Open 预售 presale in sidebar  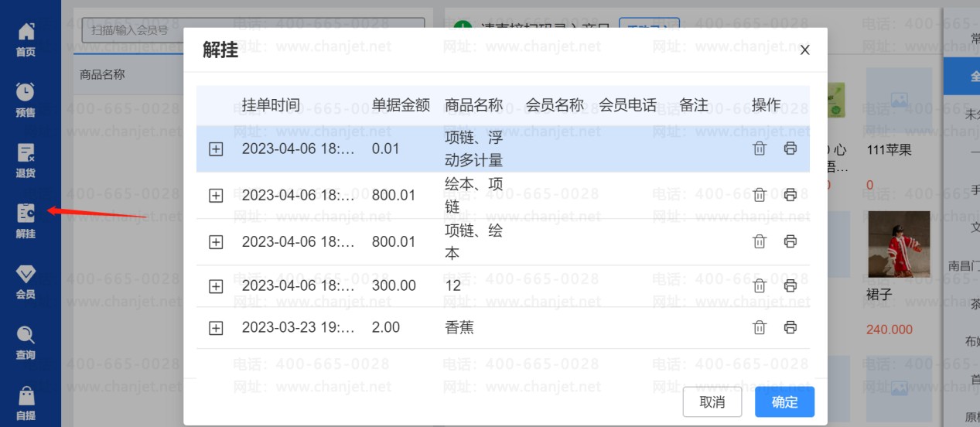(x=26, y=101)
